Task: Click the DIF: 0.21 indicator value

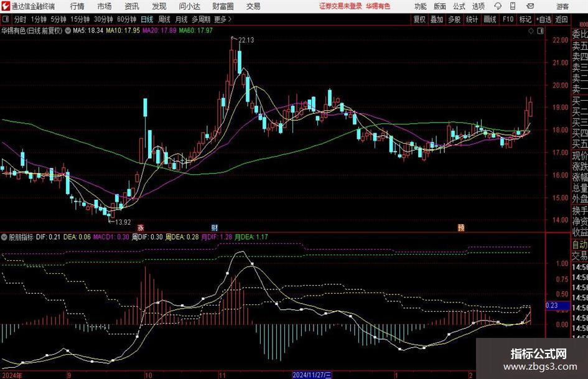Action: coord(48,237)
